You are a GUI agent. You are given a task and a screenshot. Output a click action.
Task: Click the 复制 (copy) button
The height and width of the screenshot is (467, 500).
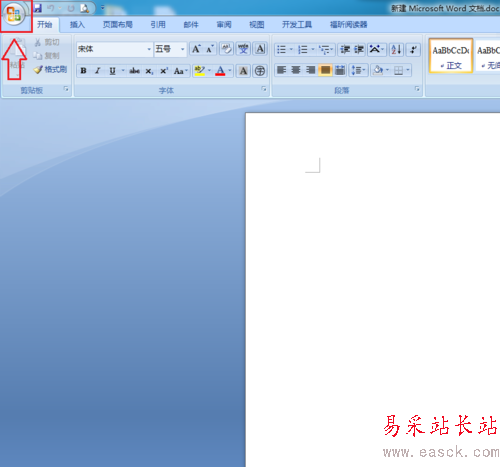pyautogui.click(x=47, y=56)
